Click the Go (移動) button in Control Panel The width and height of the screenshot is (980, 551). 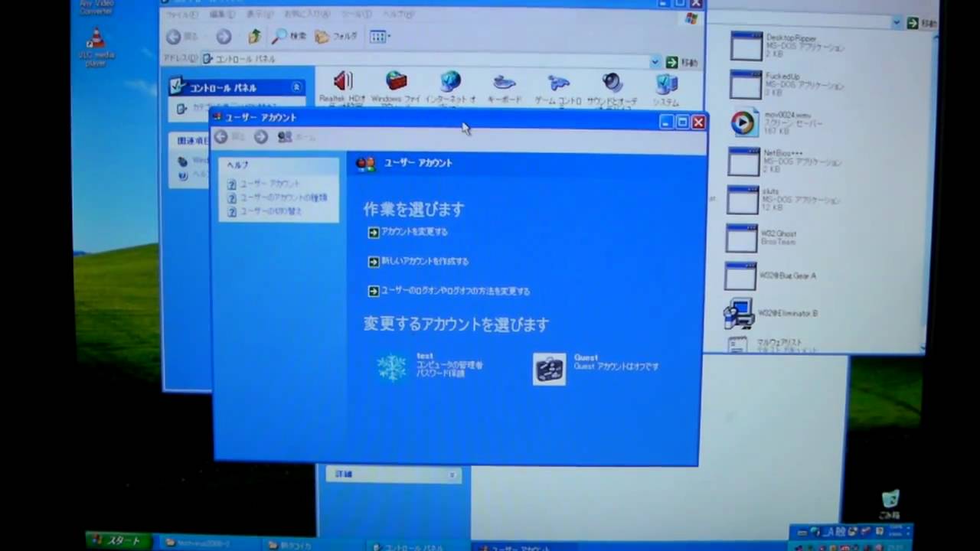[x=682, y=62]
